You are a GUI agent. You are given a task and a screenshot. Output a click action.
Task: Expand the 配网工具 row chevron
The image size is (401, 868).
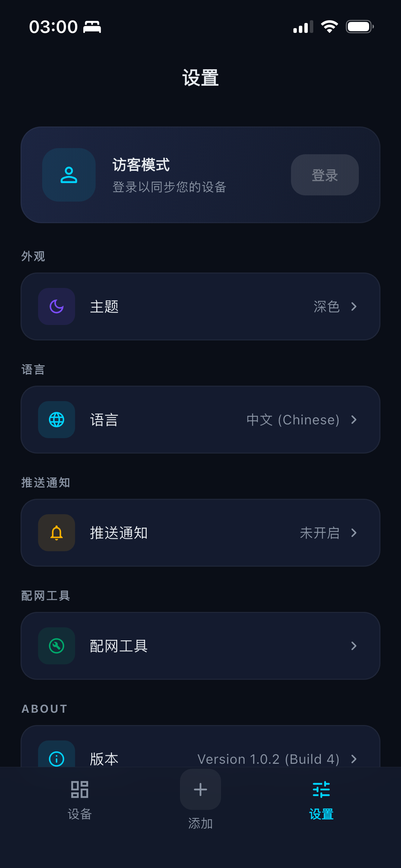(354, 646)
